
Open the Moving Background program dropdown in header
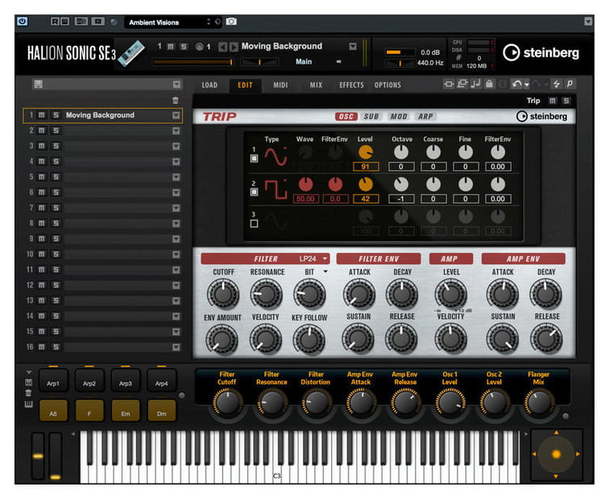pos(352,47)
